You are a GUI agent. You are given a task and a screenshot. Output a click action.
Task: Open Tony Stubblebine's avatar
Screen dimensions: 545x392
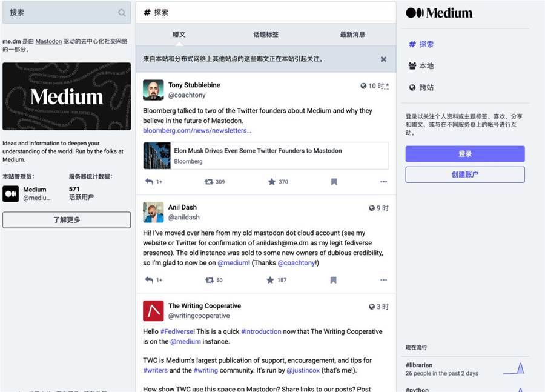pos(153,90)
